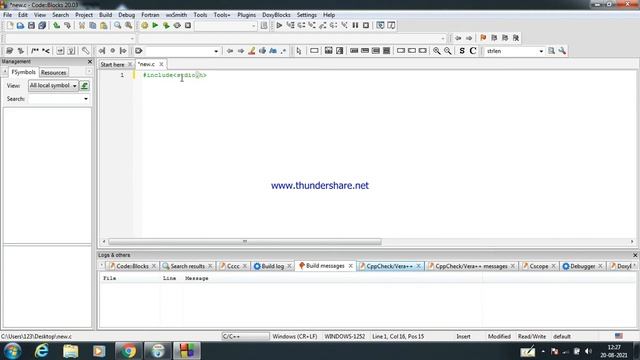The width and height of the screenshot is (640, 360).
Task: Open the symbols Search dropdown arrow
Action: point(86,99)
